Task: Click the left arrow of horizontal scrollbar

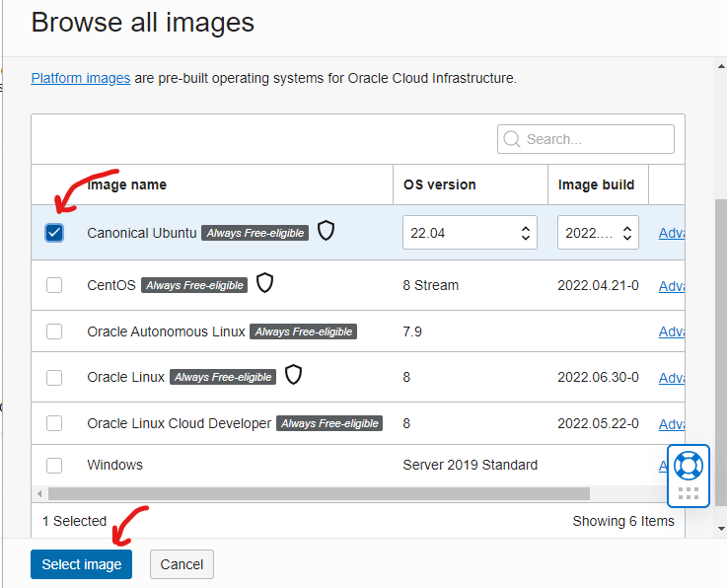Action: [39, 494]
